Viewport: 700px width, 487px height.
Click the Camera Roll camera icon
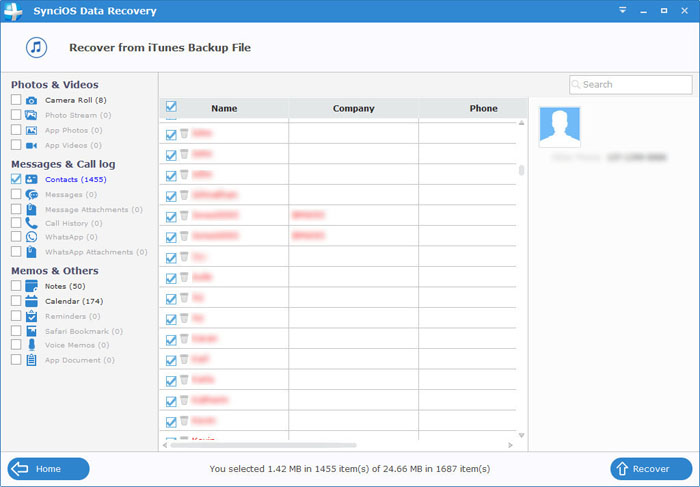coord(31,100)
